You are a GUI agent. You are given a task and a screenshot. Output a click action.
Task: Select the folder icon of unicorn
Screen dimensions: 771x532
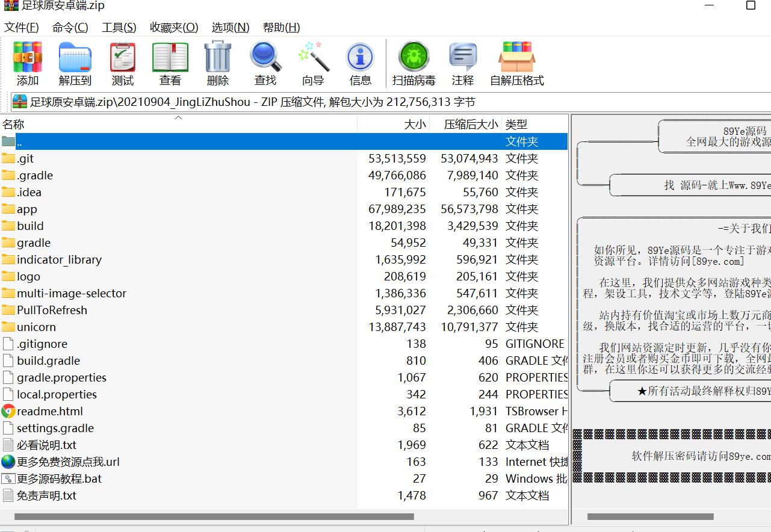pyautogui.click(x=8, y=327)
